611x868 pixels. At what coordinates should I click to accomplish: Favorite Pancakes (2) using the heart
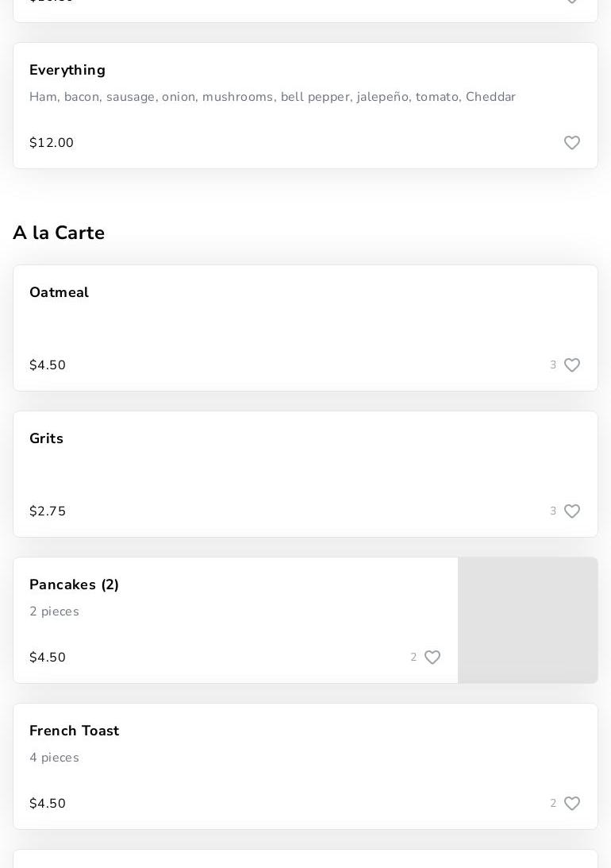(432, 658)
